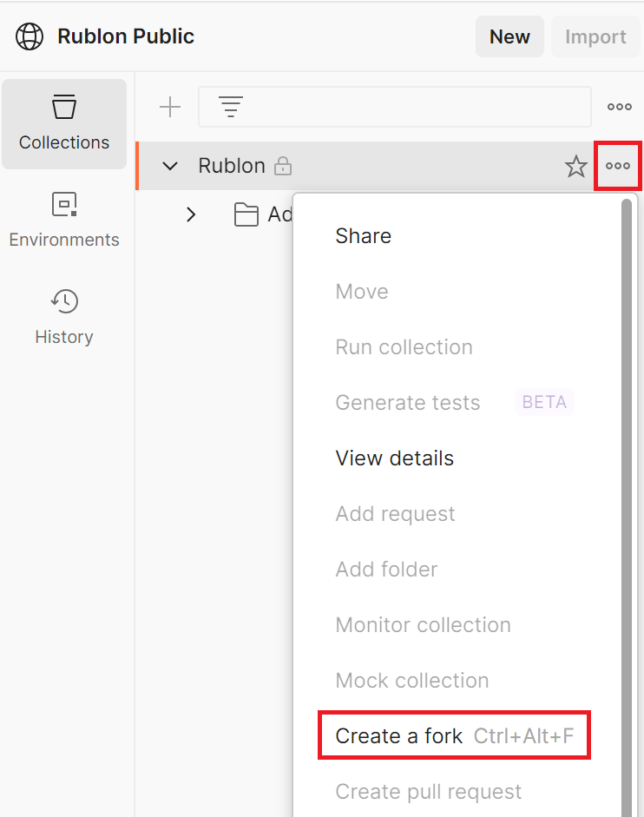Open sidebar options menu beside filter field
This screenshot has height=817, width=644.
[x=620, y=108]
